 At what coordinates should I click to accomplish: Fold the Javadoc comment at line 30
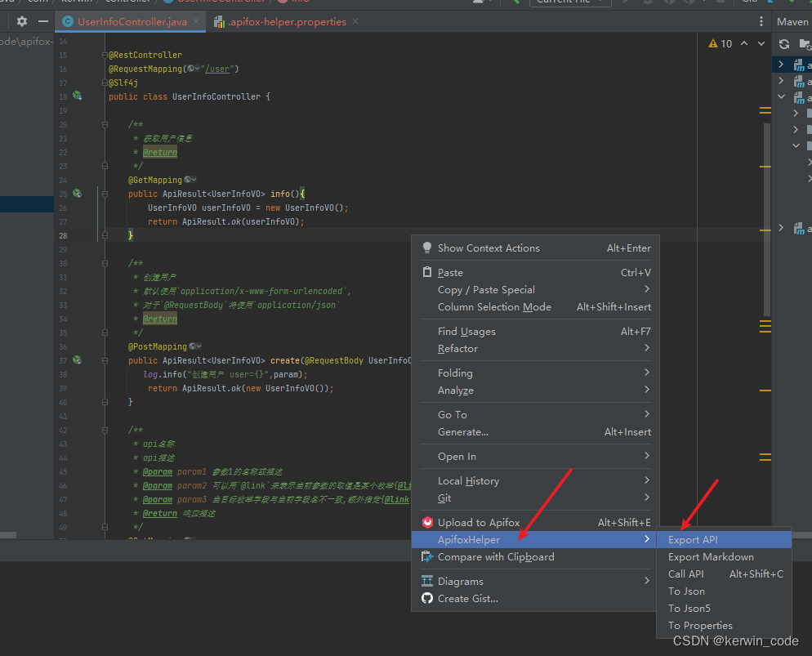click(105, 263)
